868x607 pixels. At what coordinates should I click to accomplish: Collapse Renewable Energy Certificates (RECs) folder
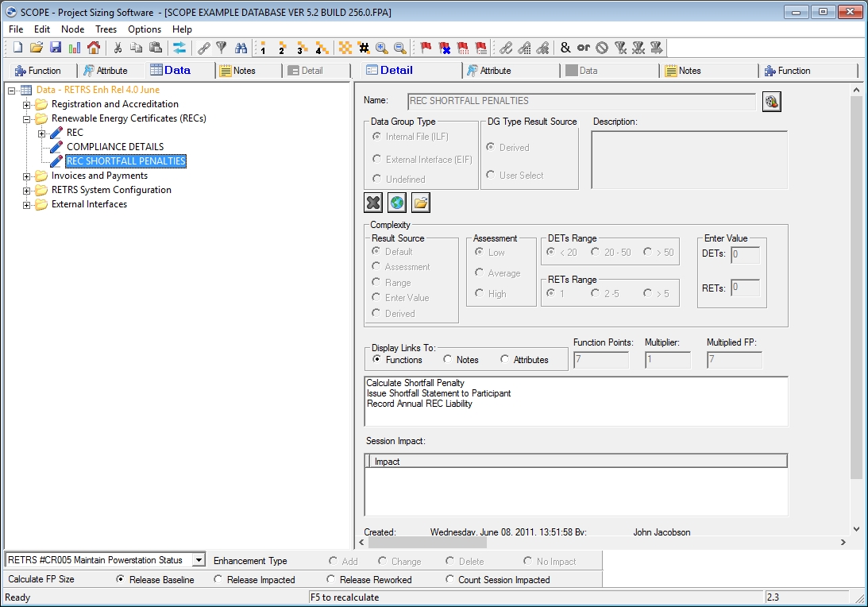coord(26,118)
